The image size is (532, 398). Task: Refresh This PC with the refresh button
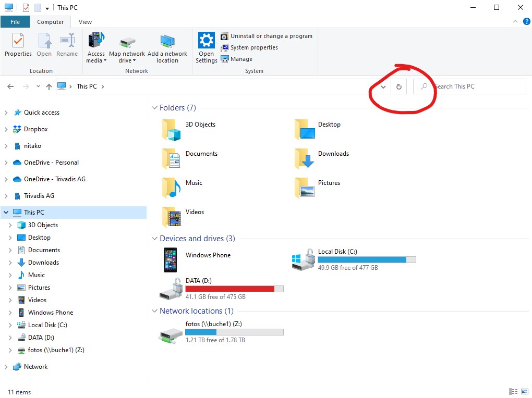coord(398,87)
